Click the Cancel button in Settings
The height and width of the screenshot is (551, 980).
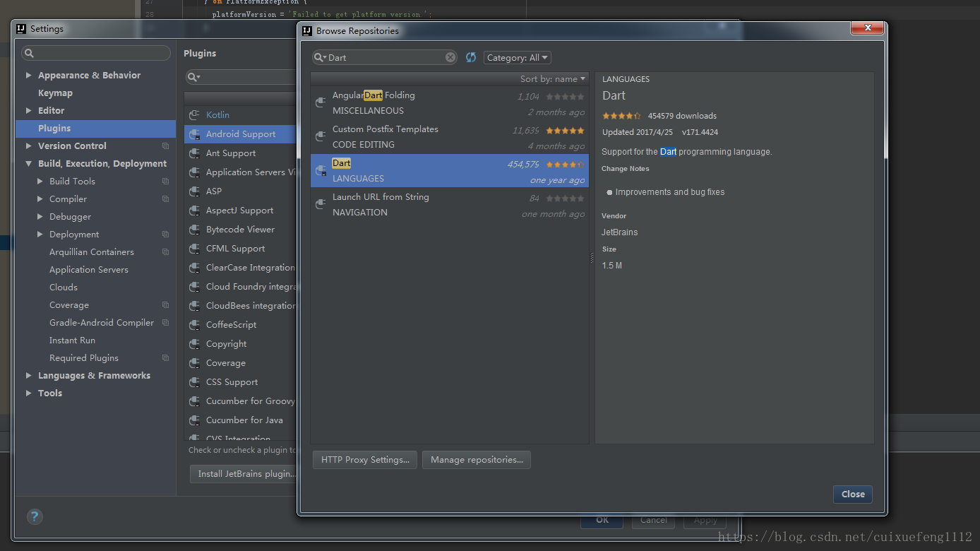click(x=653, y=520)
